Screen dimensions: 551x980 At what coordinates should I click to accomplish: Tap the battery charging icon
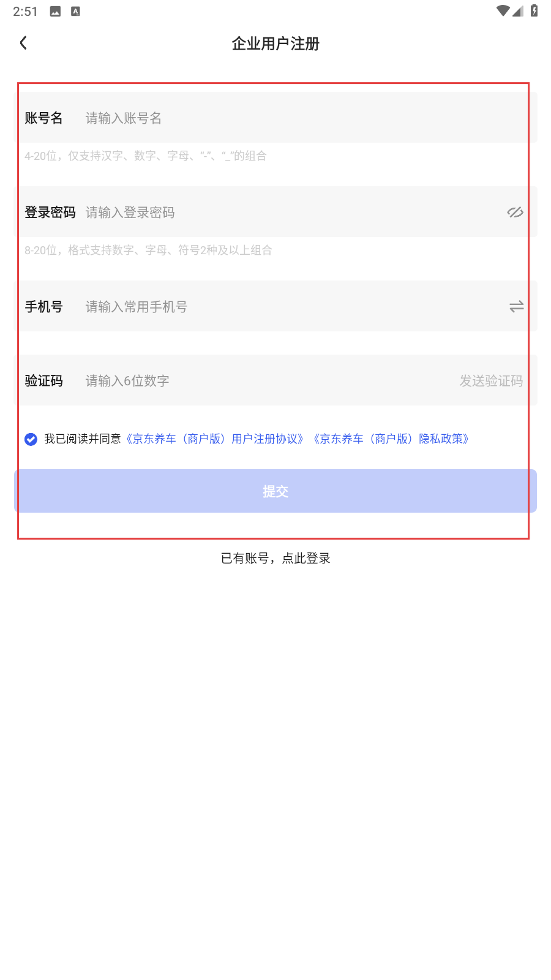click(534, 10)
